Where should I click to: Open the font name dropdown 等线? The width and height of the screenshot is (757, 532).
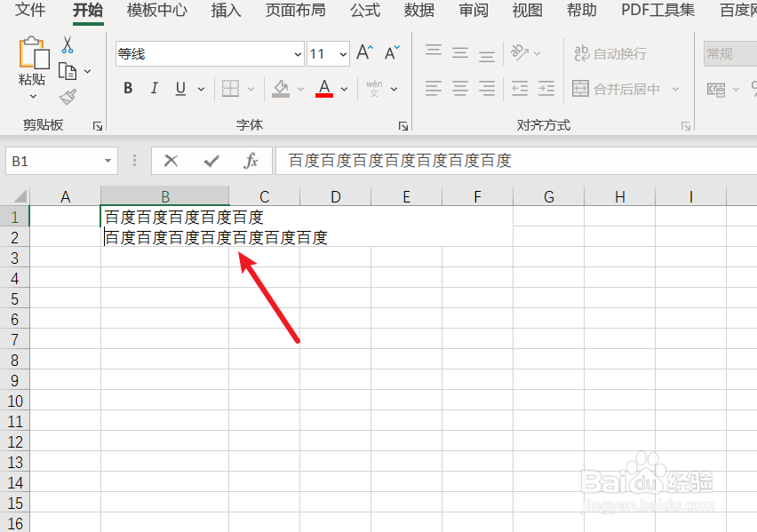pyautogui.click(x=298, y=54)
